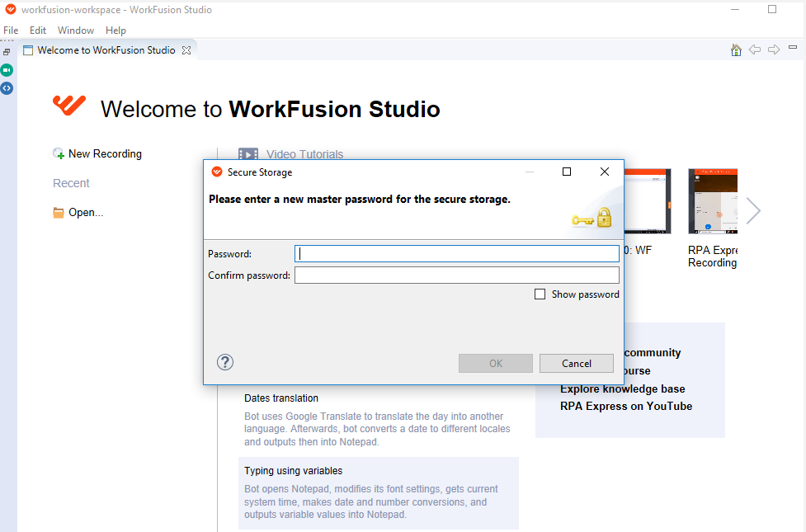Open the File menu
This screenshot has height=532, width=806.
pos(11,31)
